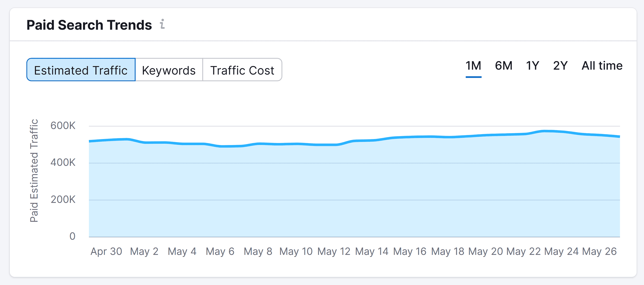
Task: Select the 1Y time range
Action: click(532, 66)
